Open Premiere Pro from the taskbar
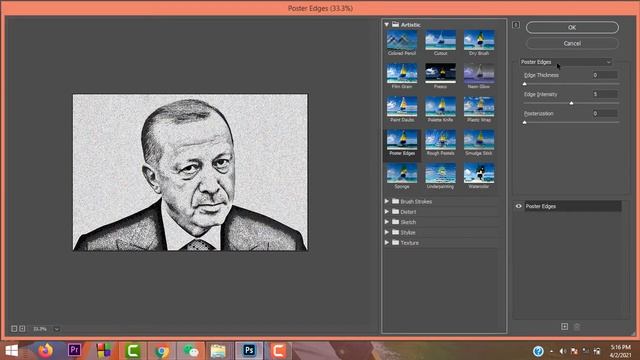Viewport: 640px width, 360px height. [74, 350]
